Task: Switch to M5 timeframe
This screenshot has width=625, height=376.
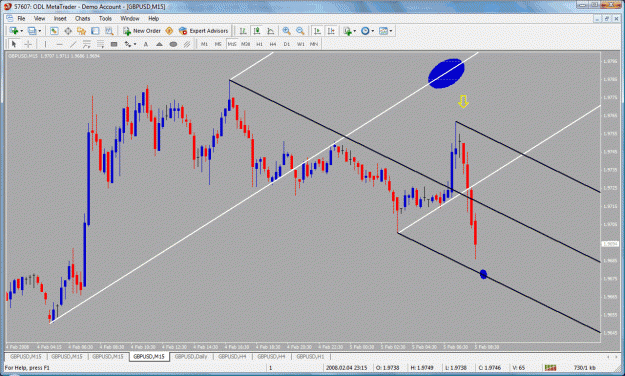Action: [218, 44]
